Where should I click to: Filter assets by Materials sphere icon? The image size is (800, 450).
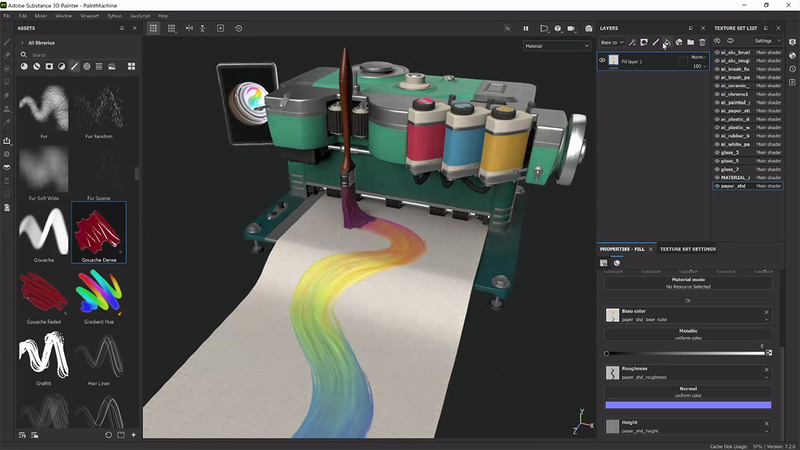point(24,66)
